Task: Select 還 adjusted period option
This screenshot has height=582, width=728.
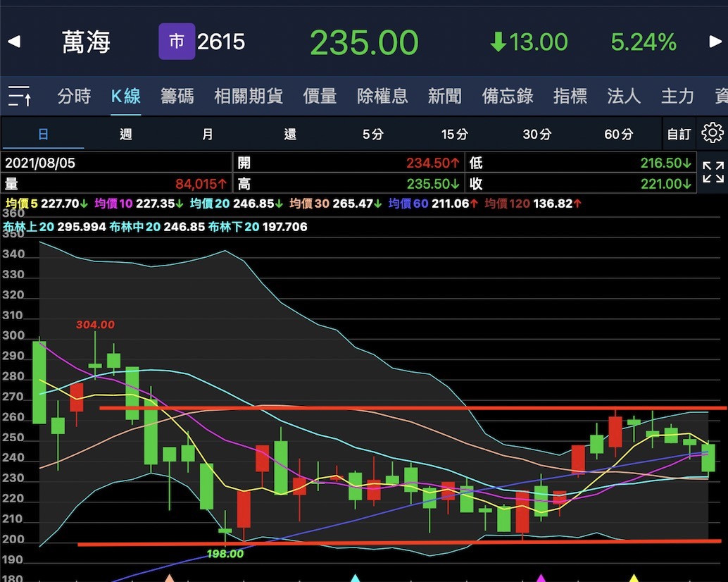Action: (x=290, y=135)
